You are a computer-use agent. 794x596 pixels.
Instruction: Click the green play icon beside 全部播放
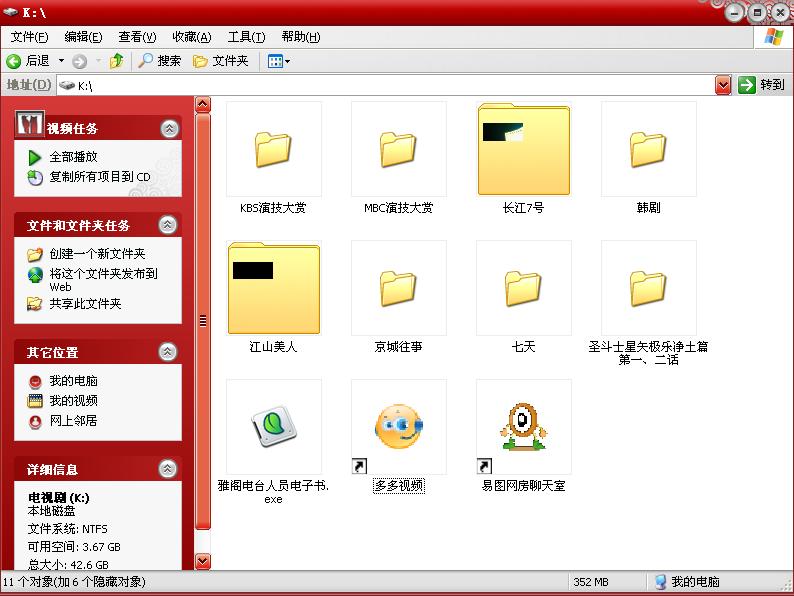(34, 158)
